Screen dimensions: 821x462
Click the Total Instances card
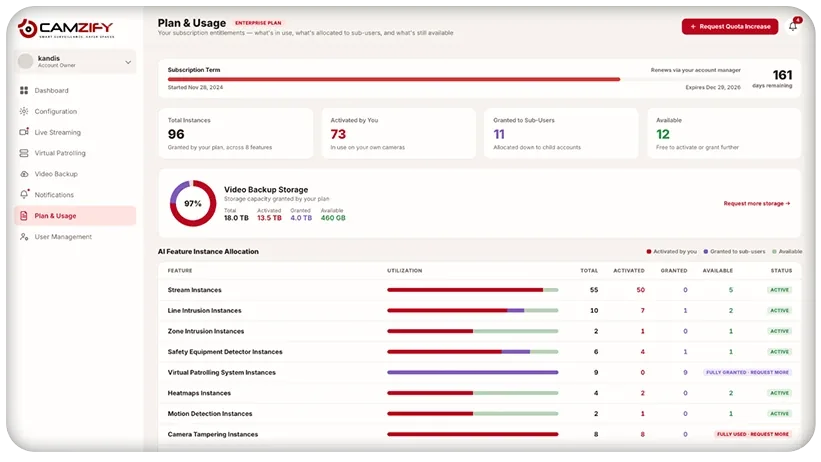(236, 134)
